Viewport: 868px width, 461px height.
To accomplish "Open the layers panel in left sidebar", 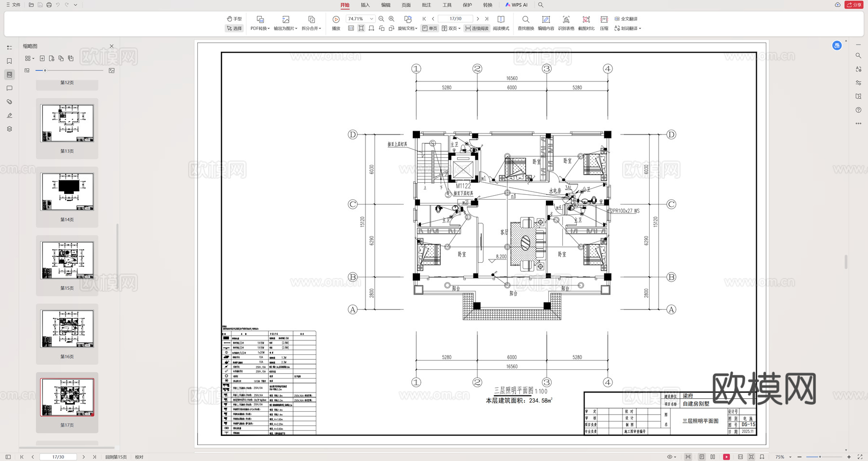I will [x=9, y=129].
